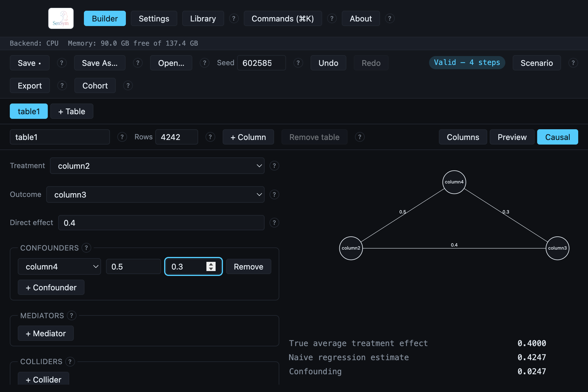Viewport: 588px width, 392px height.
Task: Switch to Columns view
Action: pos(463,137)
